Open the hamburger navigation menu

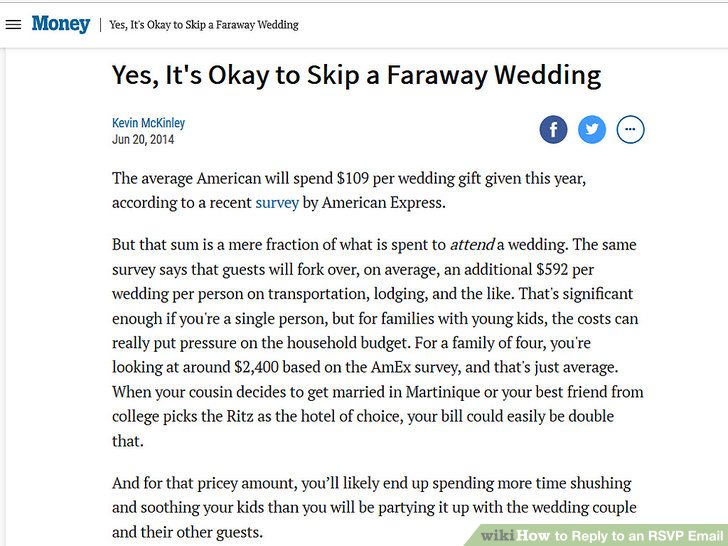tap(13, 25)
